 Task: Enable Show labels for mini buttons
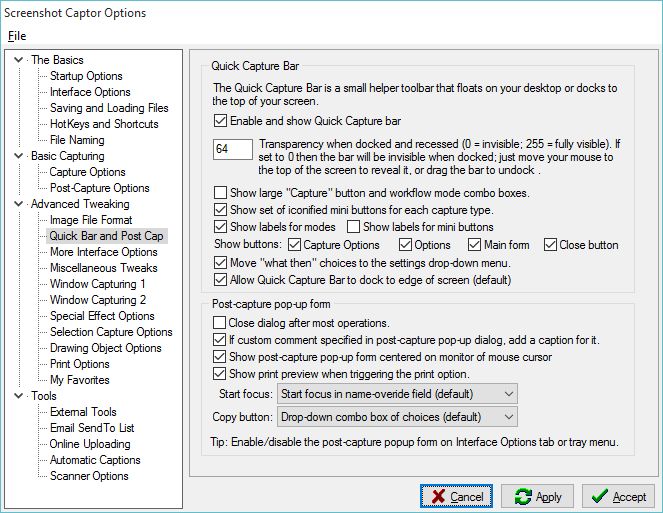353,227
